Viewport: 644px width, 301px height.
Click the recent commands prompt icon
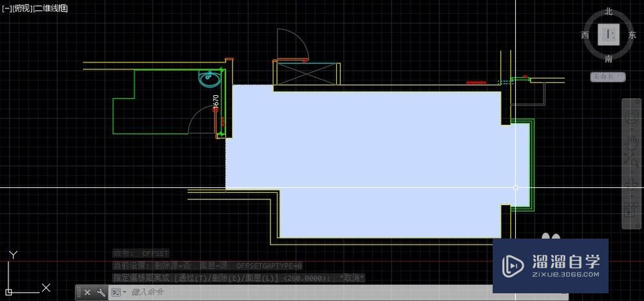pyautogui.click(x=116, y=293)
